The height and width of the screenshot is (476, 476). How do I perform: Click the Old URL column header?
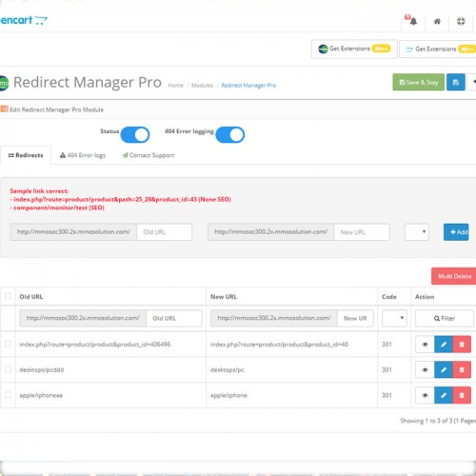31,297
